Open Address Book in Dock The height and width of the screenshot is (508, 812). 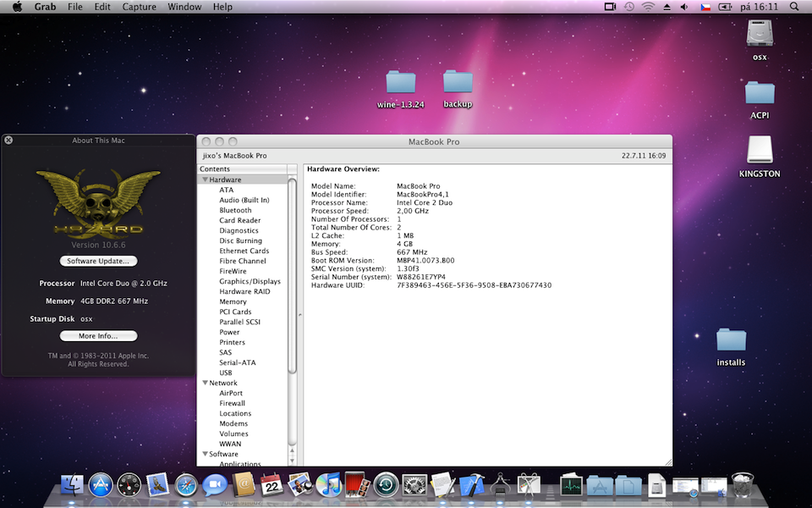click(x=243, y=485)
